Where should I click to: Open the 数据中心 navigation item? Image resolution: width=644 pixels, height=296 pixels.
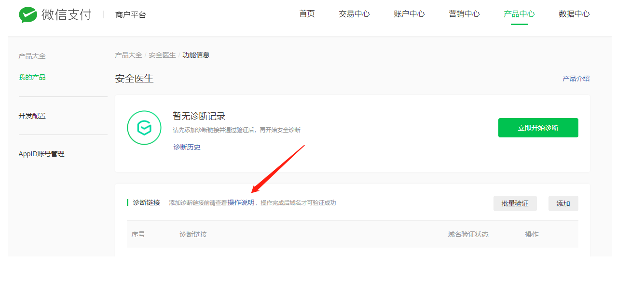(574, 14)
